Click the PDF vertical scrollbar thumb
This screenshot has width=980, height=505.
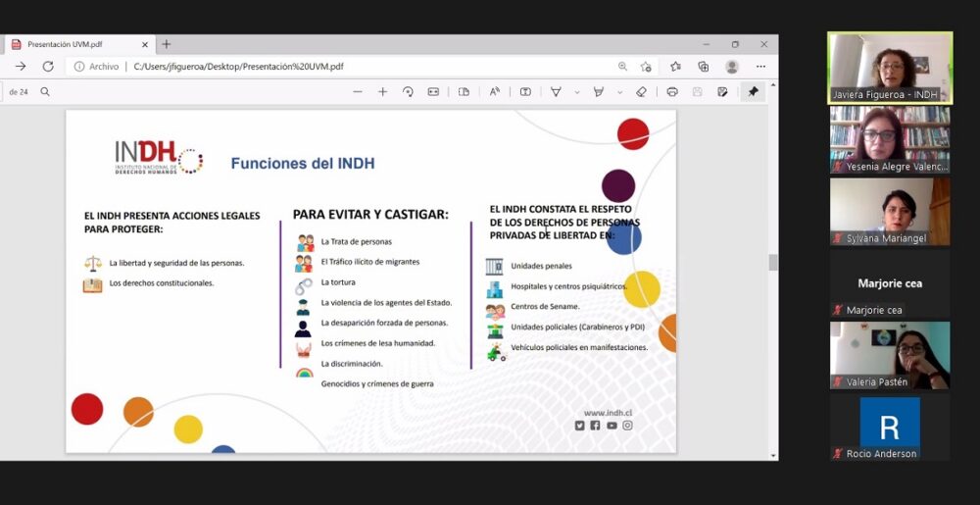coord(773,263)
